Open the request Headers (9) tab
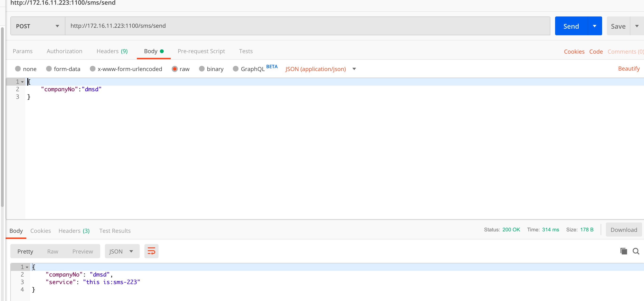The height and width of the screenshot is (301, 644). coord(112,51)
